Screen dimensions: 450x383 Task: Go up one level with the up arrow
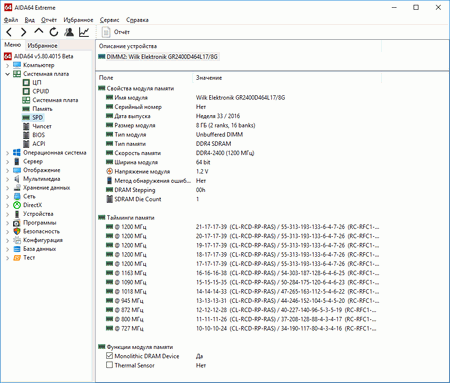pyautogui.click(x=39, y=31)
